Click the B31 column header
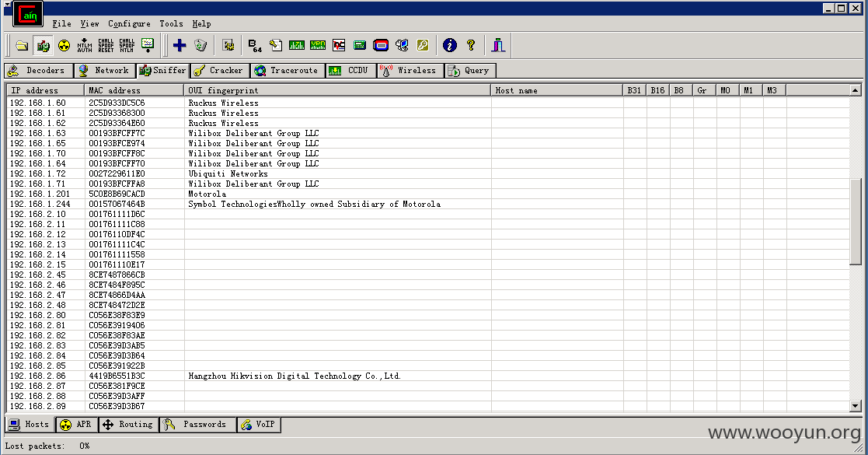 point(634,90)
